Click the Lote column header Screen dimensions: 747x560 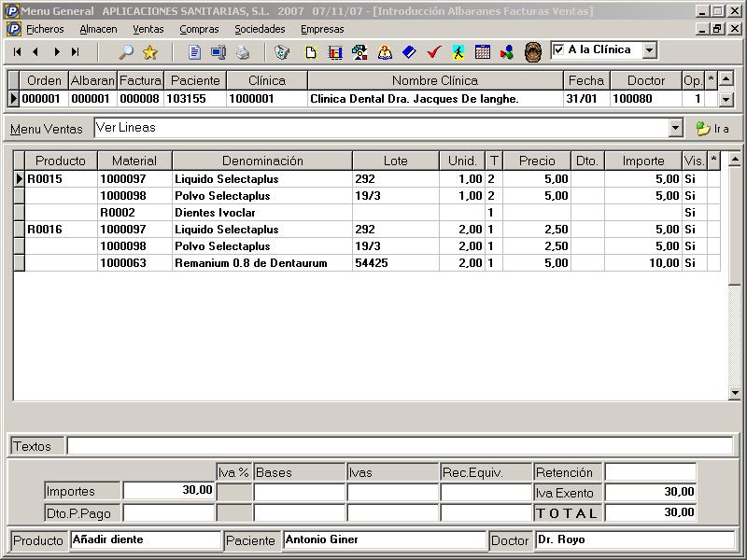tap(395, 161)
